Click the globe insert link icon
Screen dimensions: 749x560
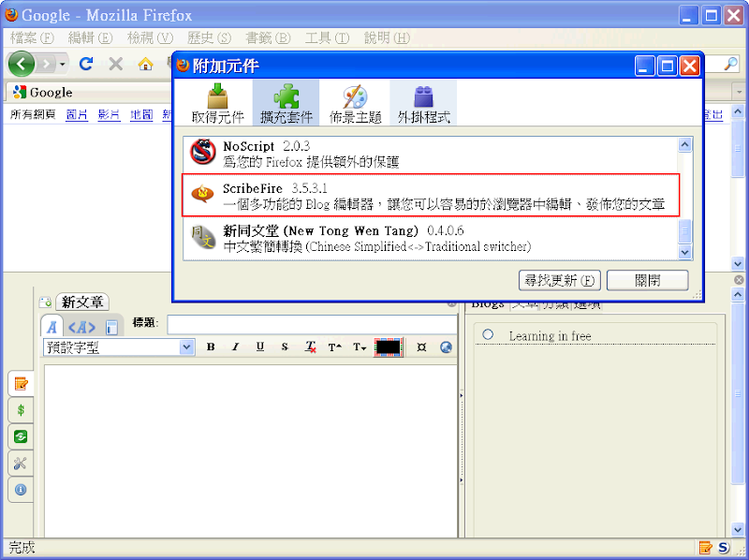tap(447, 347)
